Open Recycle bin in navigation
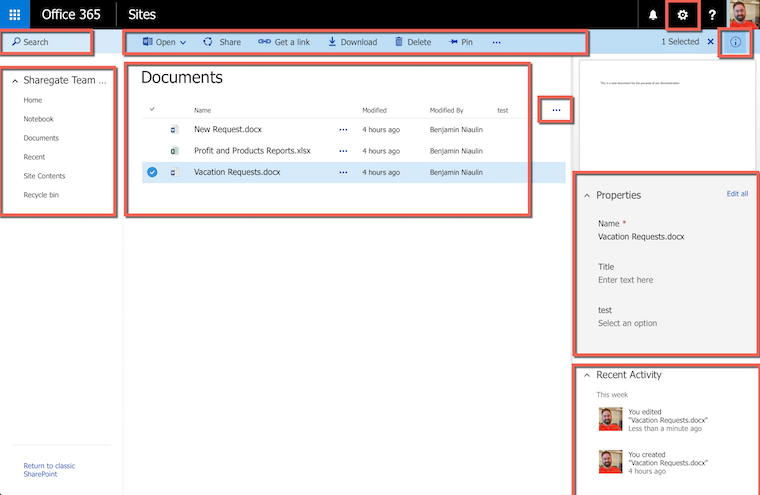The width and height of the screenshot is (760, 495). [41, 195]
